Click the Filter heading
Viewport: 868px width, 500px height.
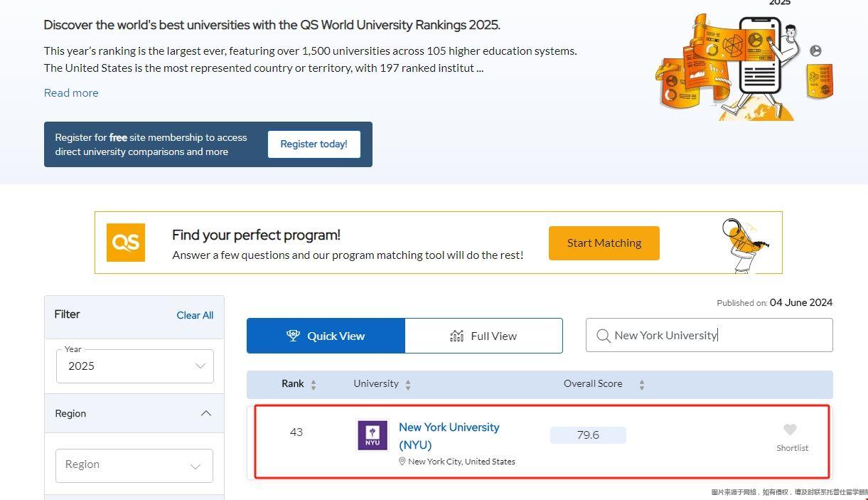(x=68, y=314)
